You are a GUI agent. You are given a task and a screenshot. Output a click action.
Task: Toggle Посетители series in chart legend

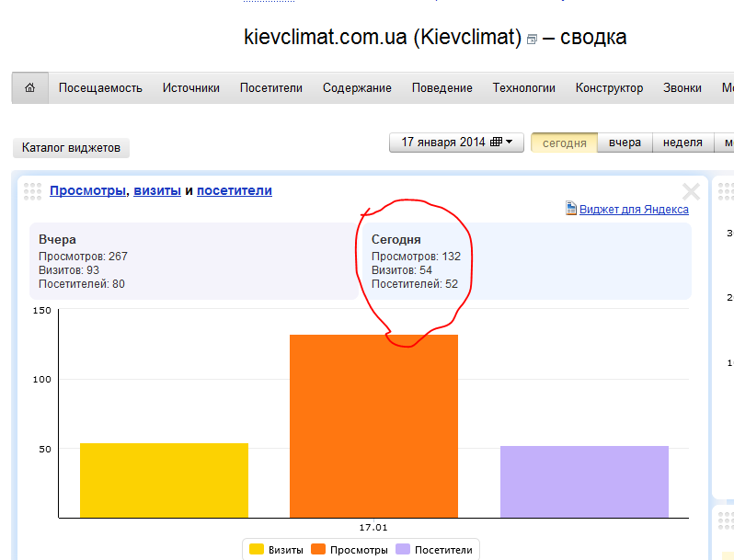click(434, 550)
